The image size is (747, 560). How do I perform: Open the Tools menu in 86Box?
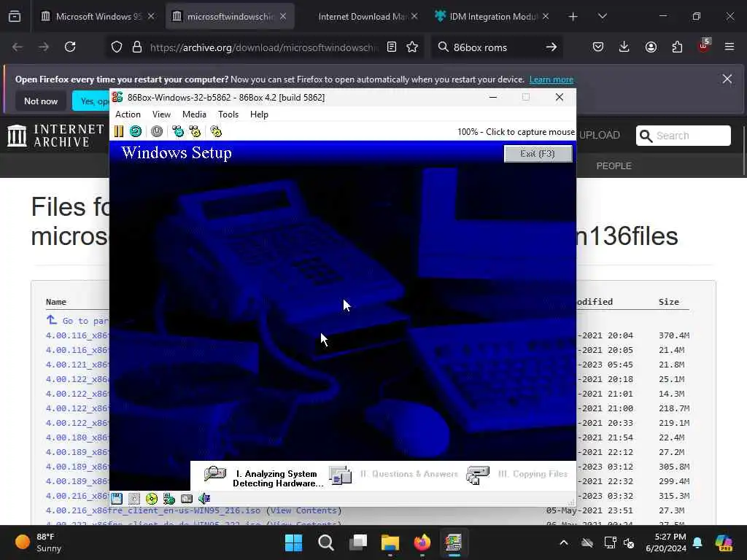point(228,114)
